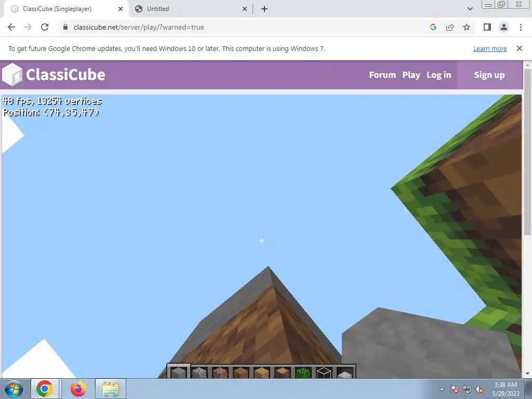Close the ClassiCube (Singleplayer) tab
The width and height of the screenshot is (532, 399).
(x=121, y=9)
